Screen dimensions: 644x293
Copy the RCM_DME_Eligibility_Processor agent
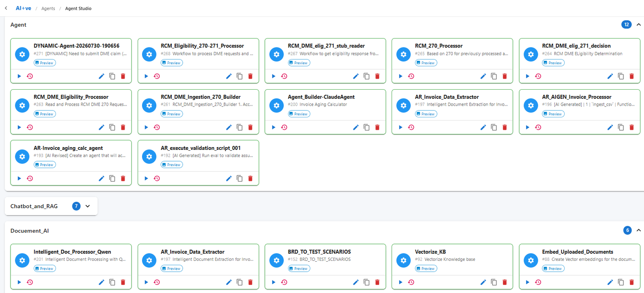click(x=112, y=127)
